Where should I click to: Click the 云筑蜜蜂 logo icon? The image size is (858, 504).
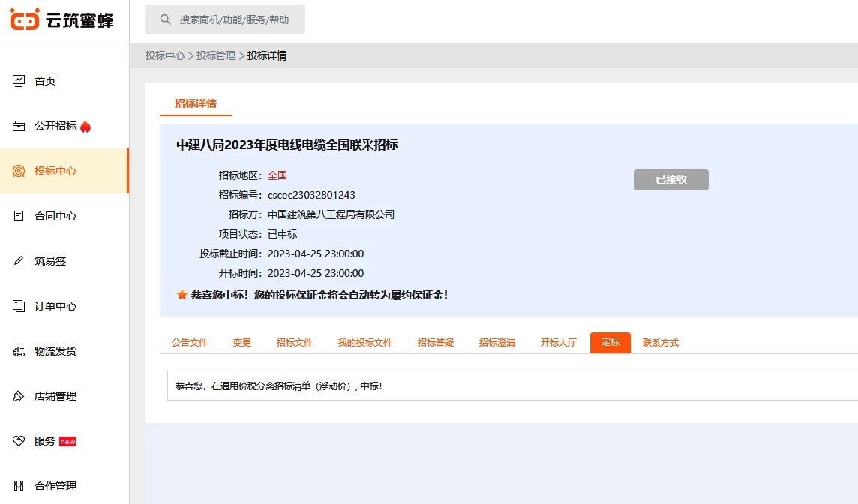click(x=25, y=19)
